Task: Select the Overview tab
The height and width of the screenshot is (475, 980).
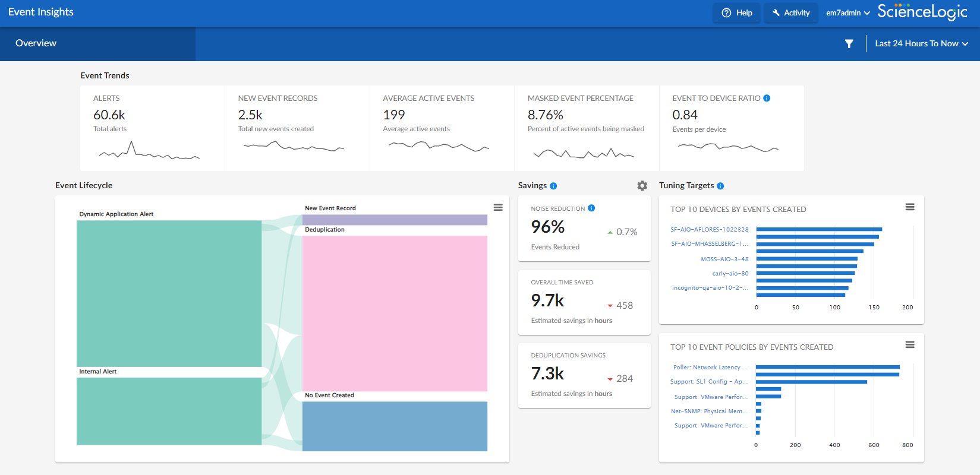Action: (36, 43)
